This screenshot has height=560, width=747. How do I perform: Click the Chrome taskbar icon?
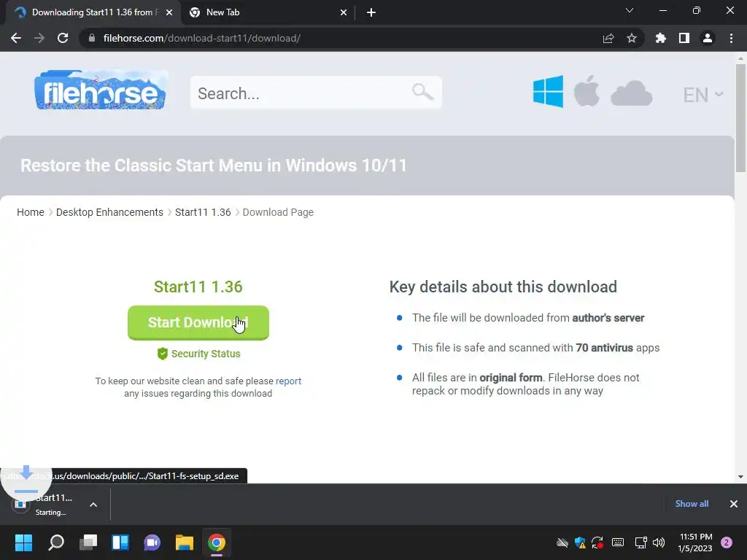point(216,542)
